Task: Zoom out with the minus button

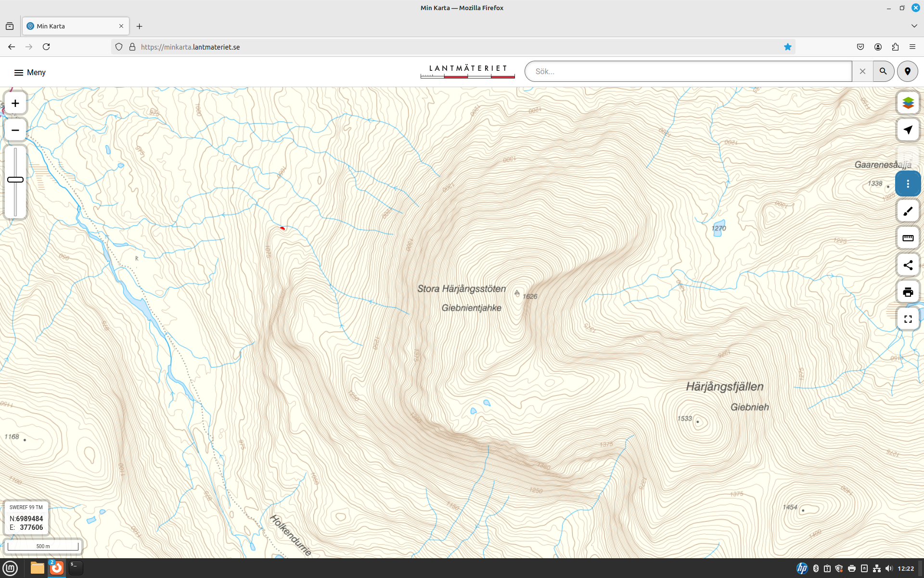Action: [15, 130]
